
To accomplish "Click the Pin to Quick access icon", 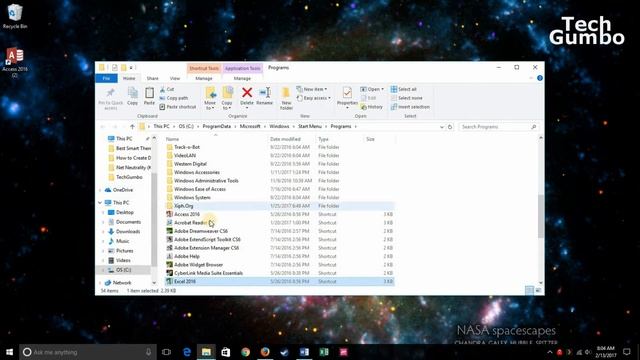I will (x=110, y=94).
